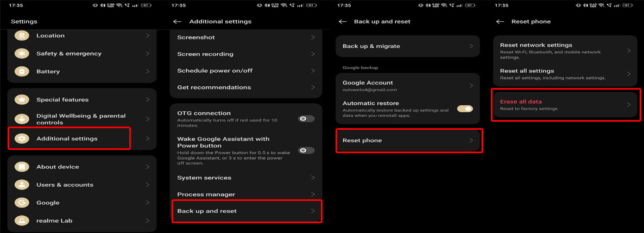Viewport: 644px width, 233px height.
Task: Enable the OTG connection switch
Action: 306,118
